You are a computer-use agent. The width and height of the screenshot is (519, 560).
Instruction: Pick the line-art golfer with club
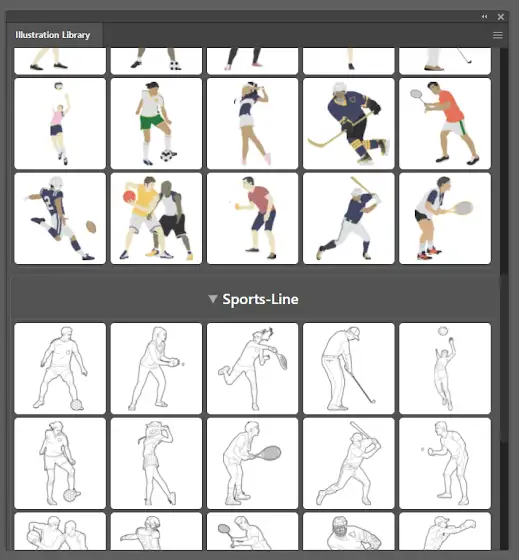click(x=349, y=368)
